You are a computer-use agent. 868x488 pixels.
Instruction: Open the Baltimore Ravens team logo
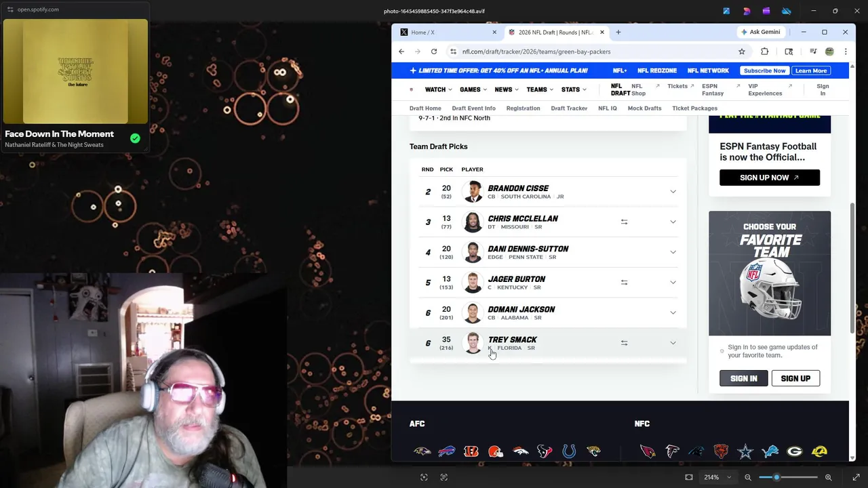click(422, 451)
